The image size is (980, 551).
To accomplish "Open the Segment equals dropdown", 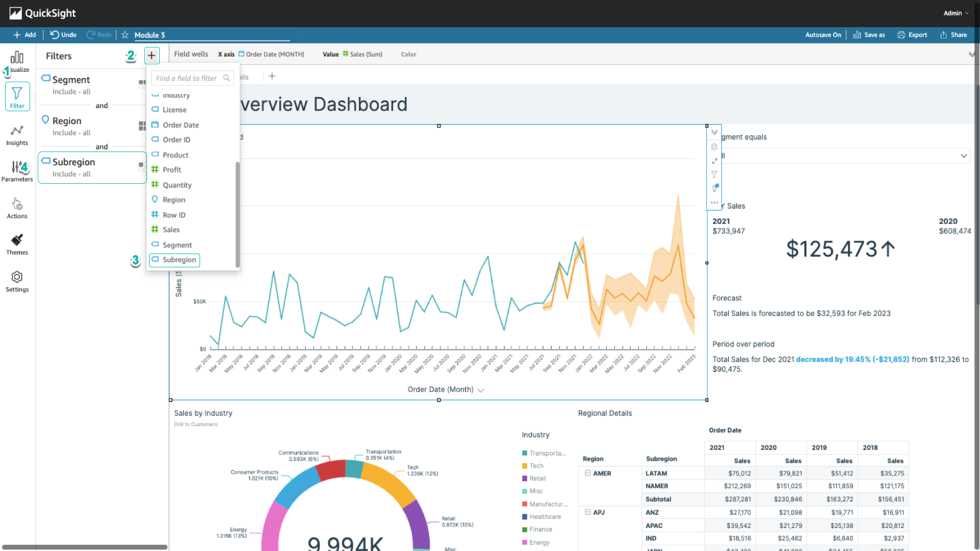I will click(845, 156).
